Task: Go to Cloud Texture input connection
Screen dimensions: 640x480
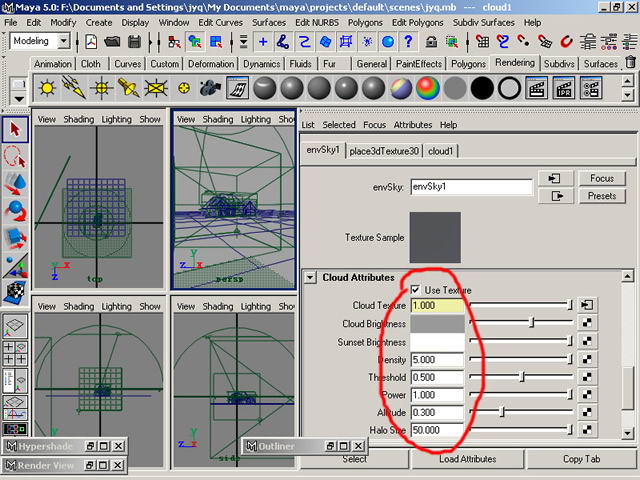Action: (587, 304)
